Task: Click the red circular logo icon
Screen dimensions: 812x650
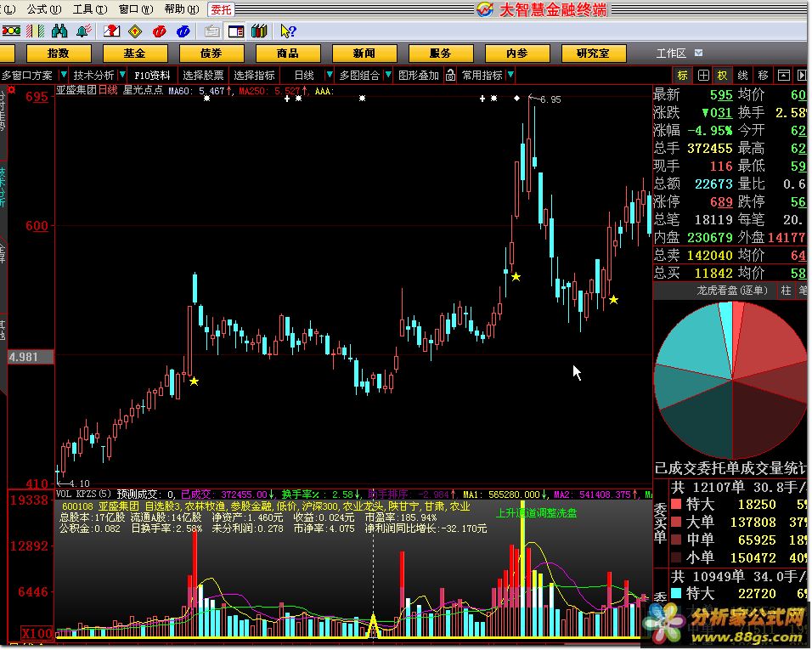Action: (x=160, y=31)
